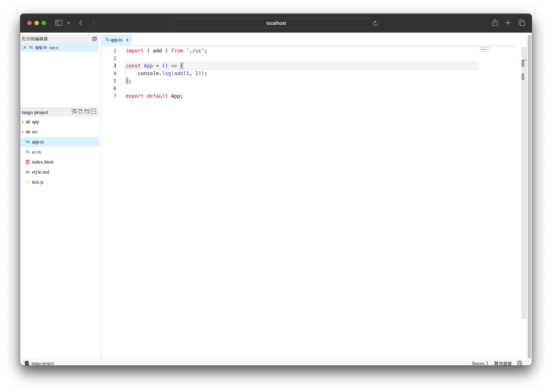
Task: Click the collapse folder icon in explorer
Action: pyautogui.click(x=94, y=112)
